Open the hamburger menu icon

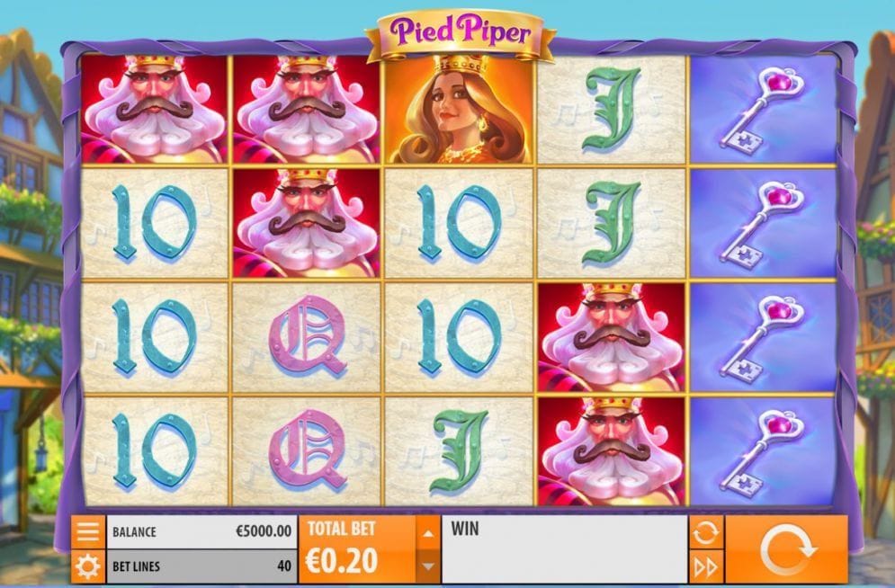(88, 531)
